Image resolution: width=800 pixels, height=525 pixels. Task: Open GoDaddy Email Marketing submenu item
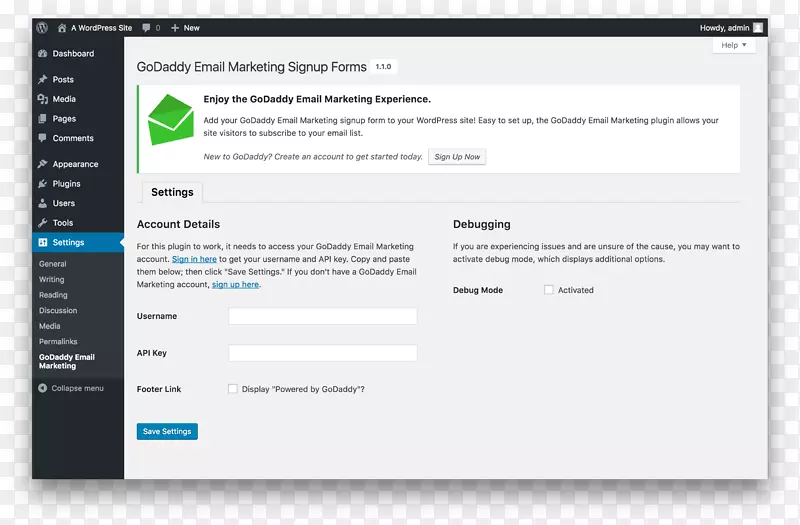[x=67, y=361]
